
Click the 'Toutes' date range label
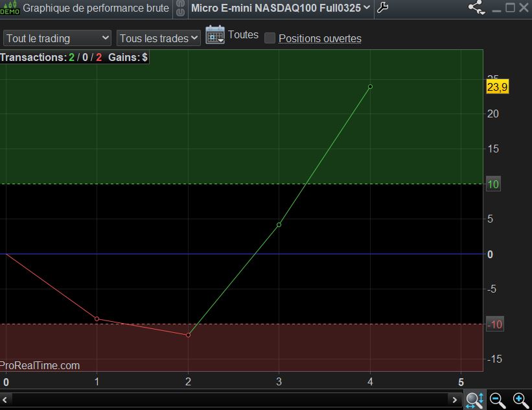click(x=243, y=34)
